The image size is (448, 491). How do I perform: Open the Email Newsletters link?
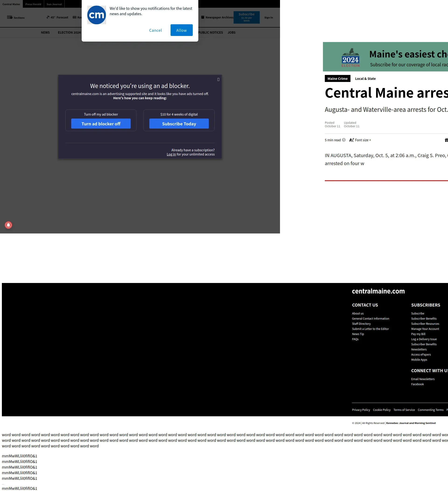[423, 379]
